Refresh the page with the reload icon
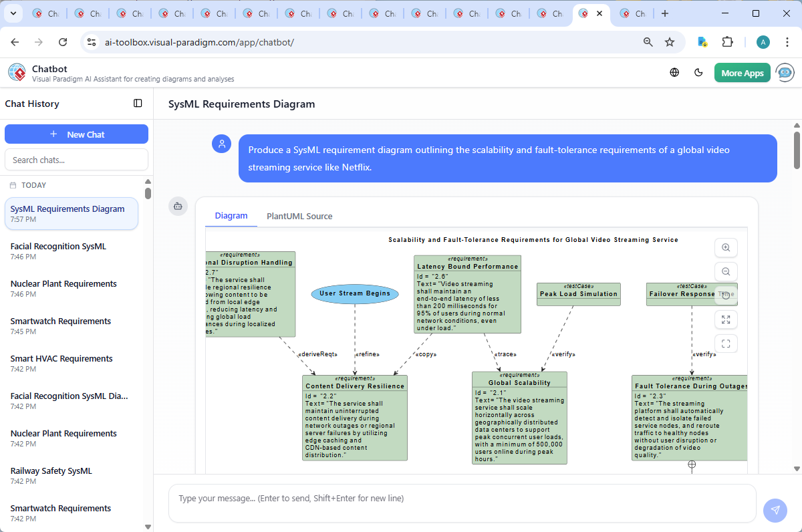Screen dimensions: 802x532 pos(63,41)
